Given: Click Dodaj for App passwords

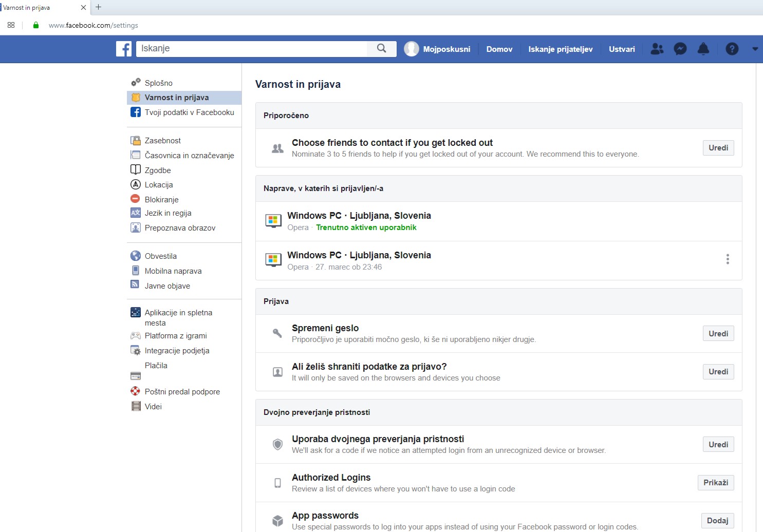Looking at the screenshot, I should pyautogui.click(x=717, y=521).
